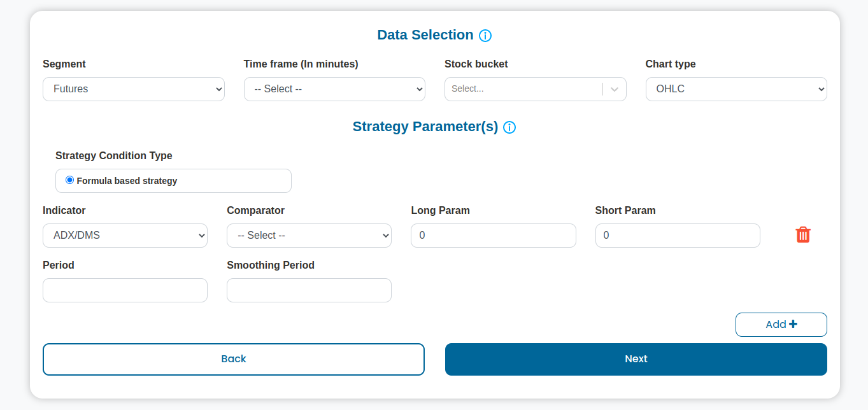This screenshot has height=410, width=868.
Task: Click the Back button
Action: tap(234, 359)
